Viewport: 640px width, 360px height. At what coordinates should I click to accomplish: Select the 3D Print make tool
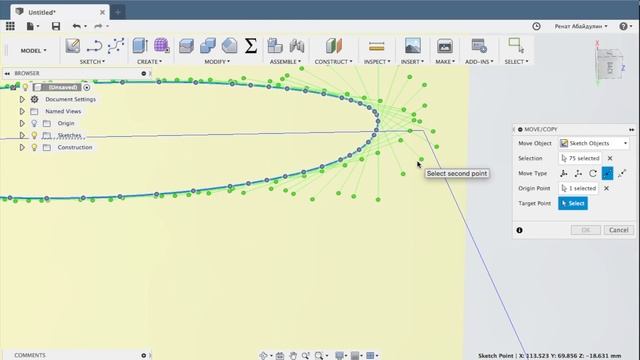tap(444, 46)
